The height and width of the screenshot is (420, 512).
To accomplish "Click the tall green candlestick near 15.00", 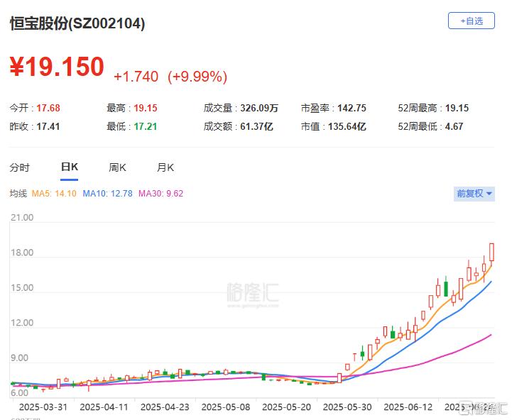I will [x=446, y=287].
